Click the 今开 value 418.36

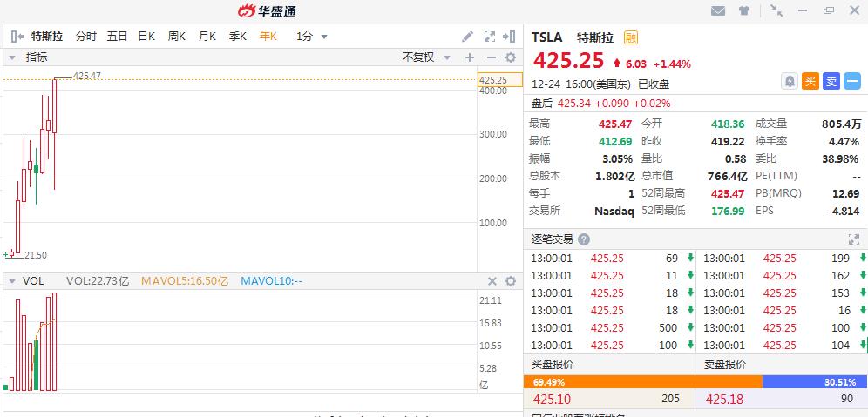coord(728,124)
